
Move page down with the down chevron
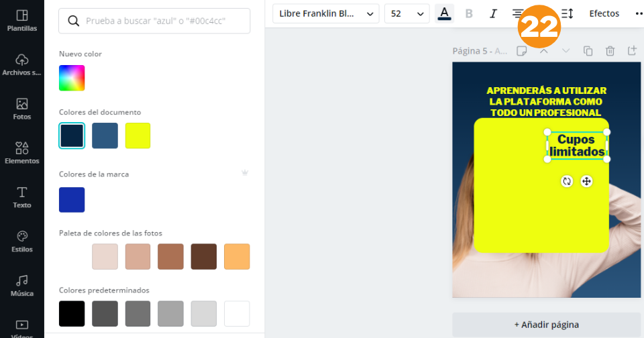coord(566,51)
